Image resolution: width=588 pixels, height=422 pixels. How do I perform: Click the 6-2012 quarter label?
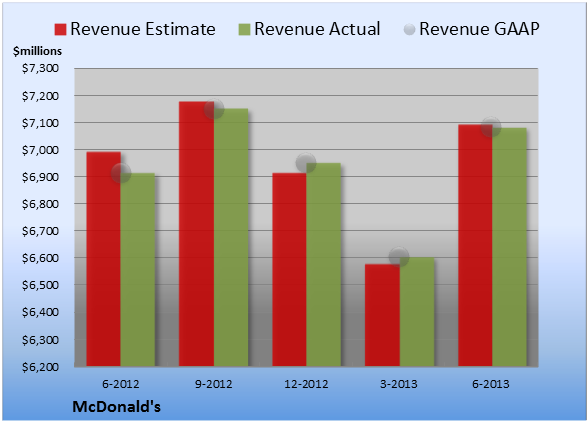click(x=121, y=384)
